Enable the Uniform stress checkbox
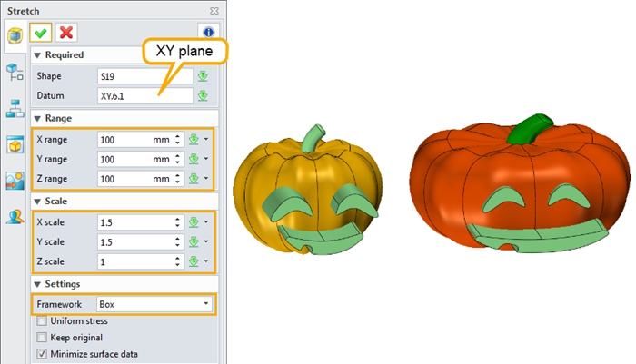The image size is (636, 364). (x=42, y=321)
